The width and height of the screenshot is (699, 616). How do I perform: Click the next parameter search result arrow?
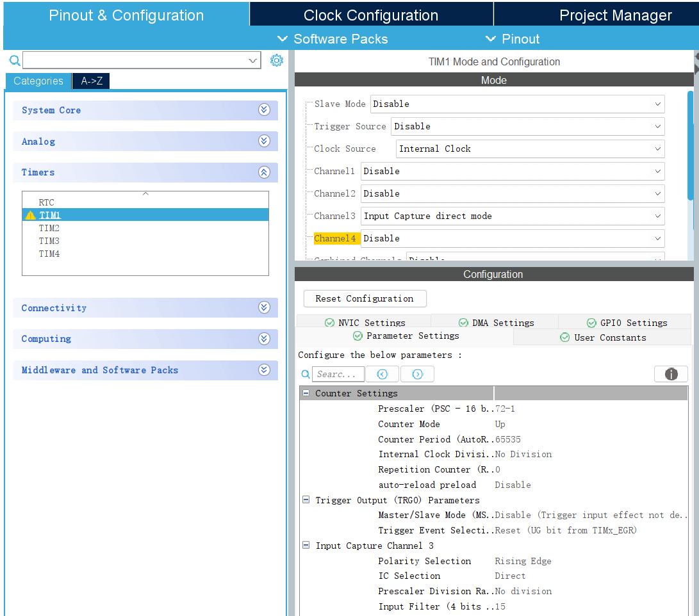pos(417,374)
